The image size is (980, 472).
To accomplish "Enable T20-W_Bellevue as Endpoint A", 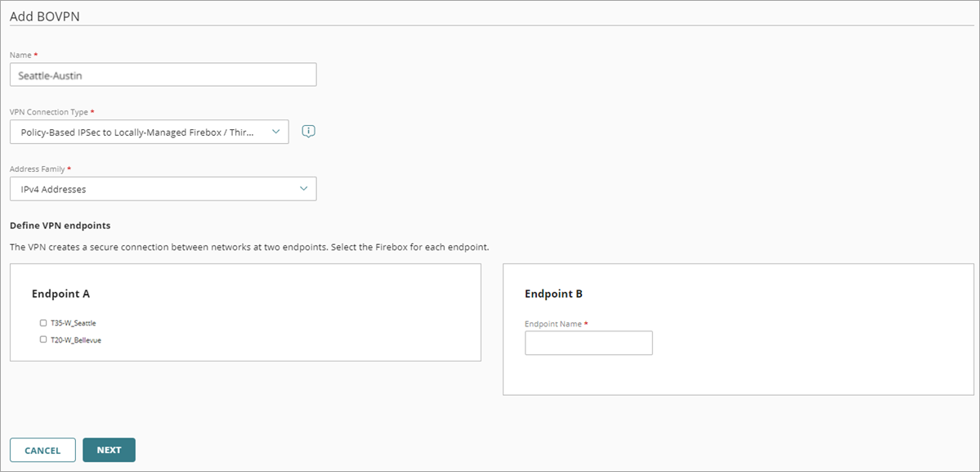I will [43, 339].
